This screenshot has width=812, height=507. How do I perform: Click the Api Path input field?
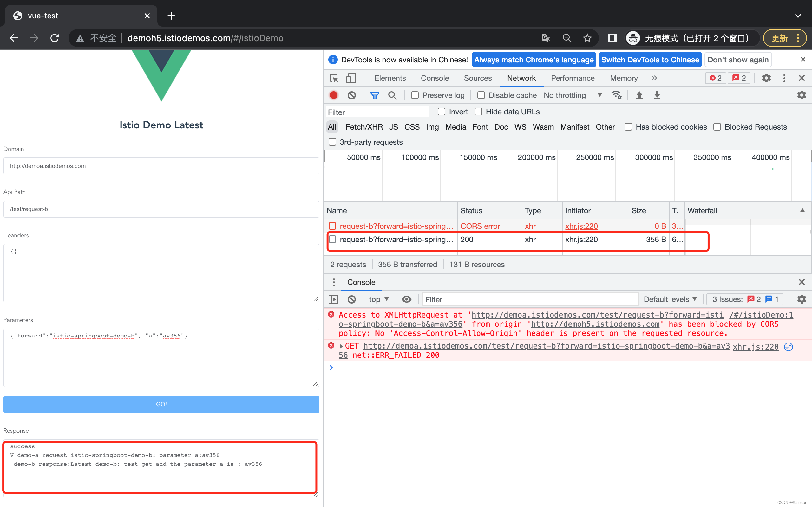(x=161, y=209)
